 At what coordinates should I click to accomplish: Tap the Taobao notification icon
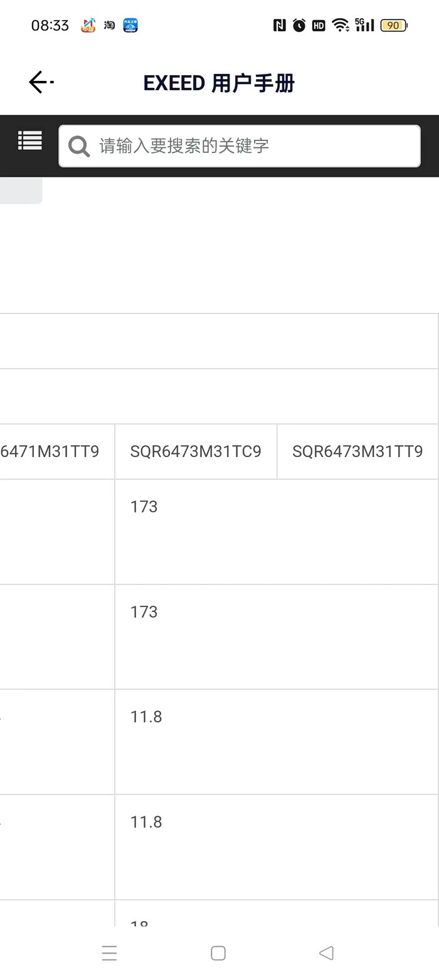109,25
